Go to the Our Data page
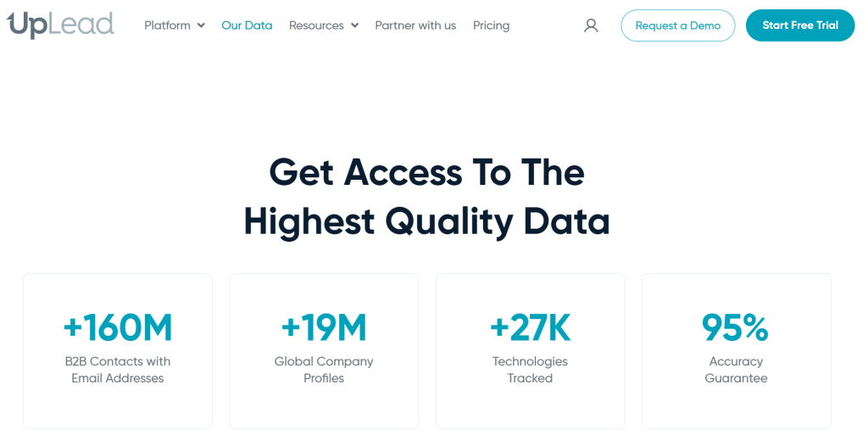The height and width of the screenshot is (435, 868). pyautogui.click(x=247, y=25)
